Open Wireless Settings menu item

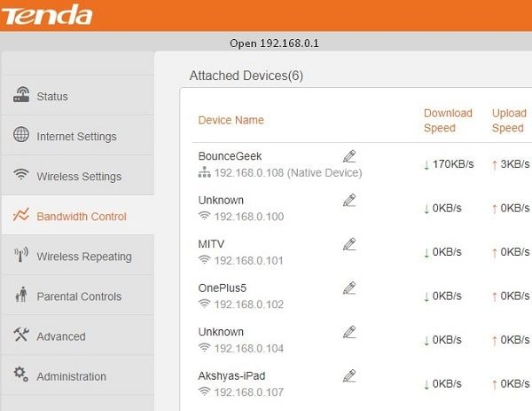pos(79,177)
